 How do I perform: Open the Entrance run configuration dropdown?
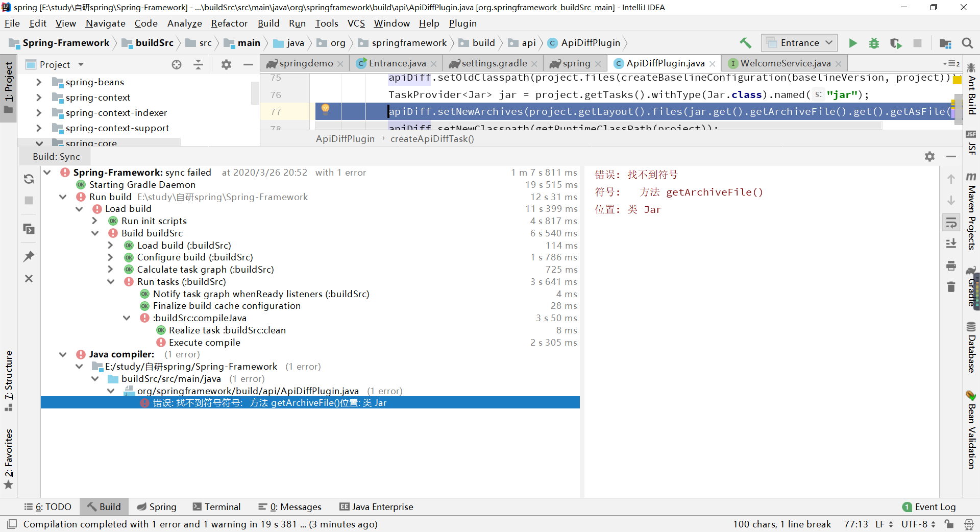click(799, 43)
